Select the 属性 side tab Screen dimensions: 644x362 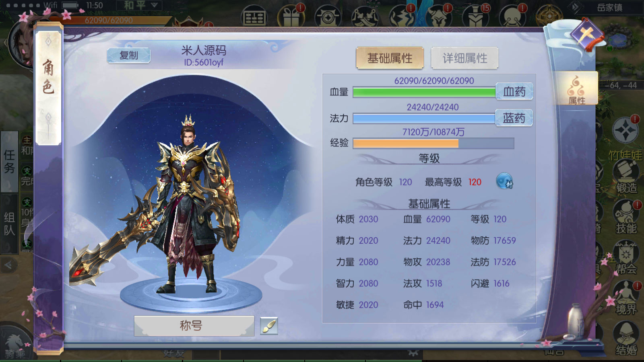[576, 89]
